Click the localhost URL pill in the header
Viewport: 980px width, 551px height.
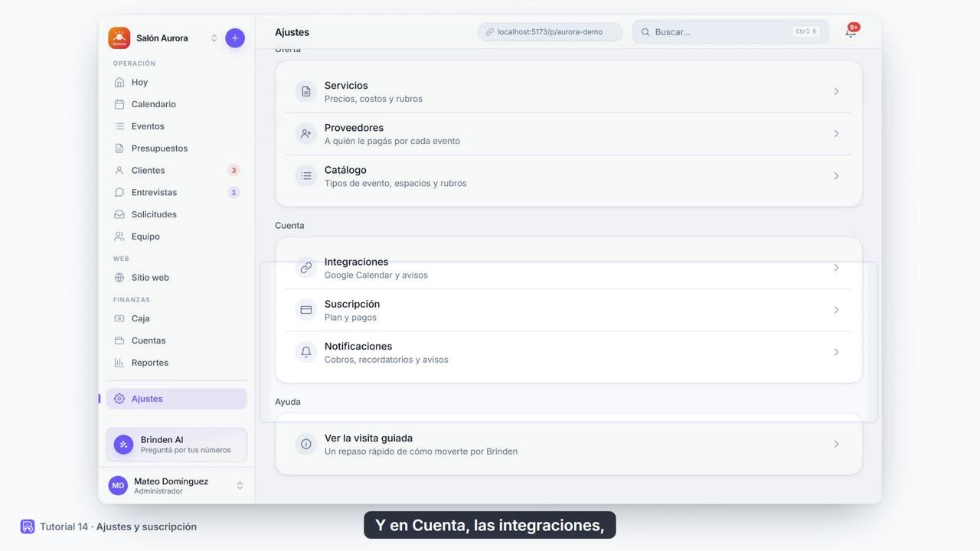pos(550,32)
